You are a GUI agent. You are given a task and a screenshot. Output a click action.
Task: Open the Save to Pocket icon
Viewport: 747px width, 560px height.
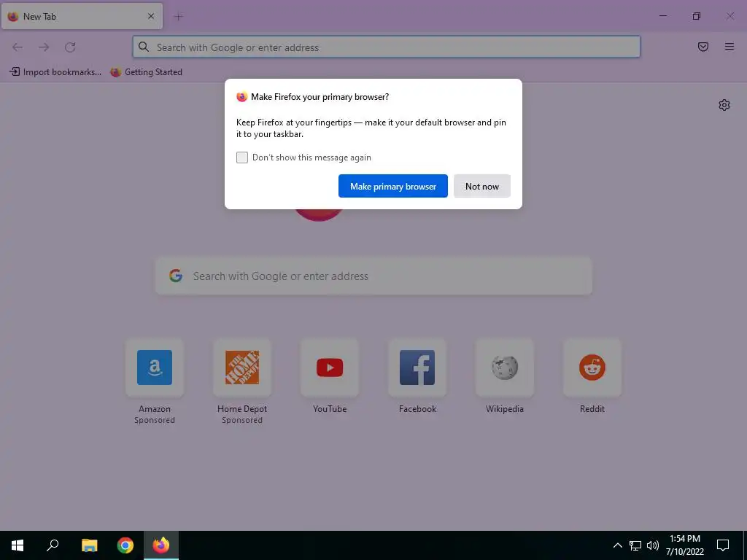coord(703,47)
